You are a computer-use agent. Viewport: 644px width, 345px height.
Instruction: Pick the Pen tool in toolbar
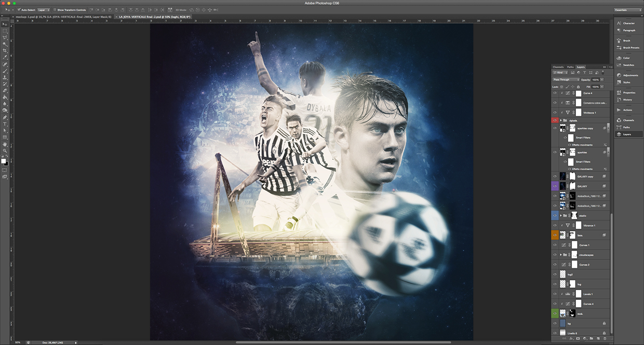click(5, 117)
